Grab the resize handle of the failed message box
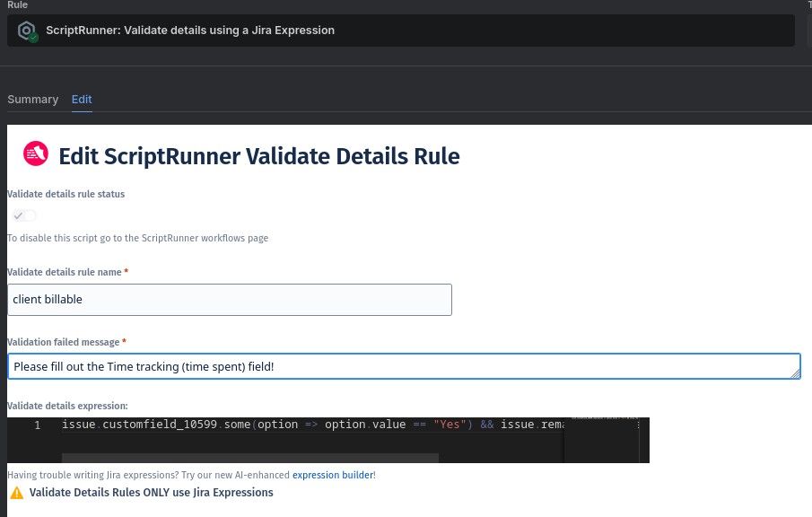The width and height of the screenshot is (812, 517). [796, 374]
